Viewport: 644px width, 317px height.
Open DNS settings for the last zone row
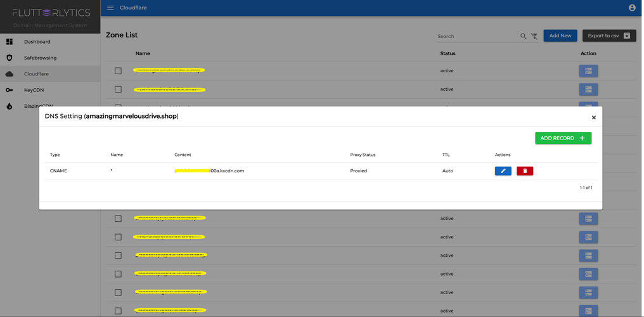(x=588, y=311)
